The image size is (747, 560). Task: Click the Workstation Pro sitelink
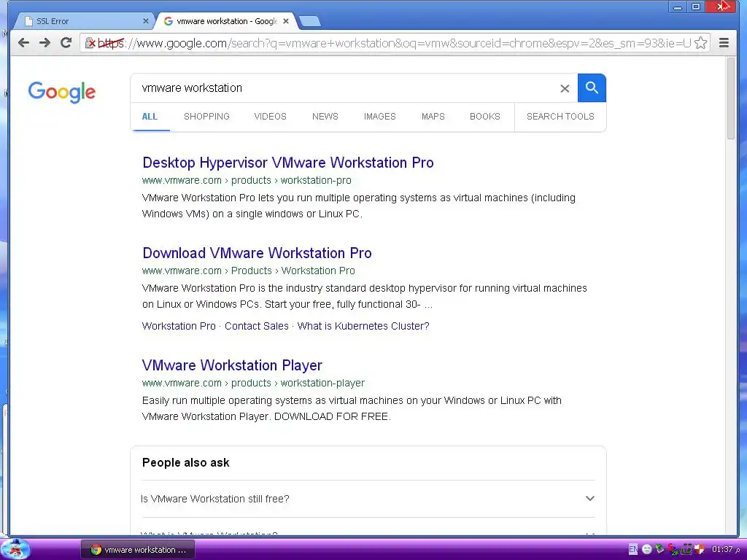tap(179, 326)
